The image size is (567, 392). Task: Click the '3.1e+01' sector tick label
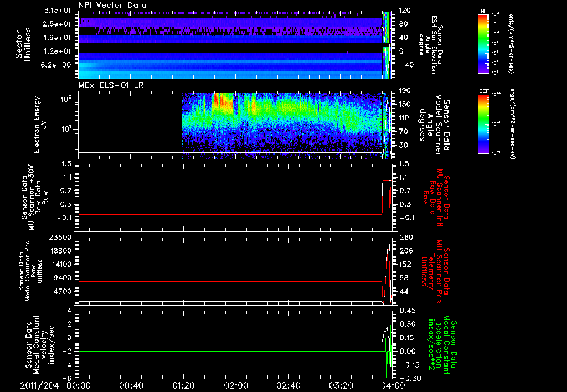[x=58, y=11]
